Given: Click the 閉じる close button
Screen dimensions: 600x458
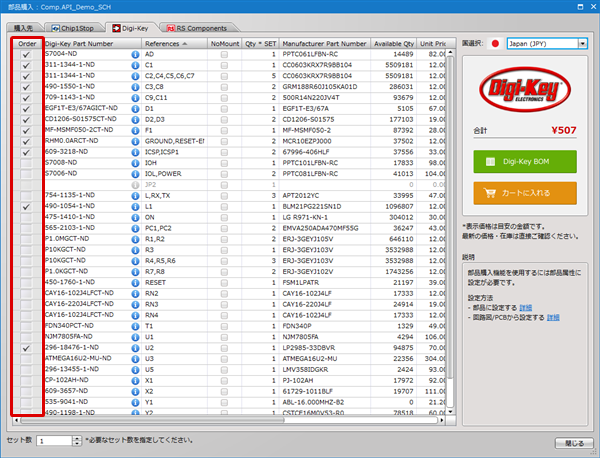Looking at the screenshot, I should [x=574, y=443].
